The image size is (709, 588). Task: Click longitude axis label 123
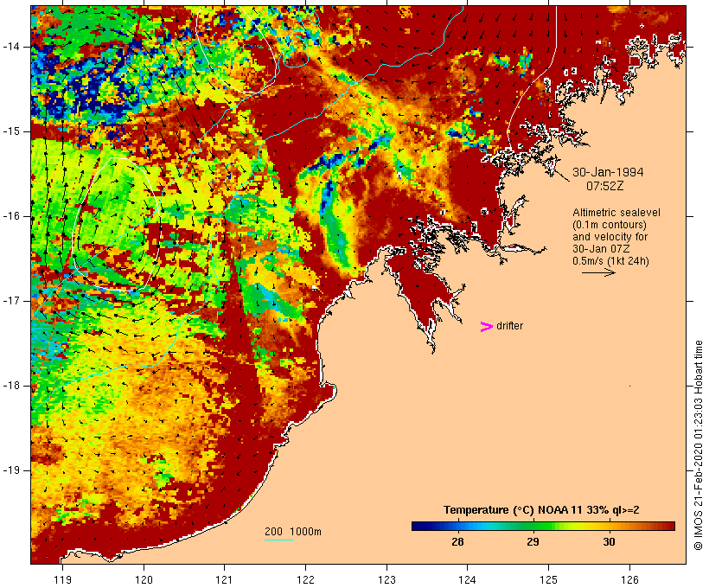coord(386,579)
